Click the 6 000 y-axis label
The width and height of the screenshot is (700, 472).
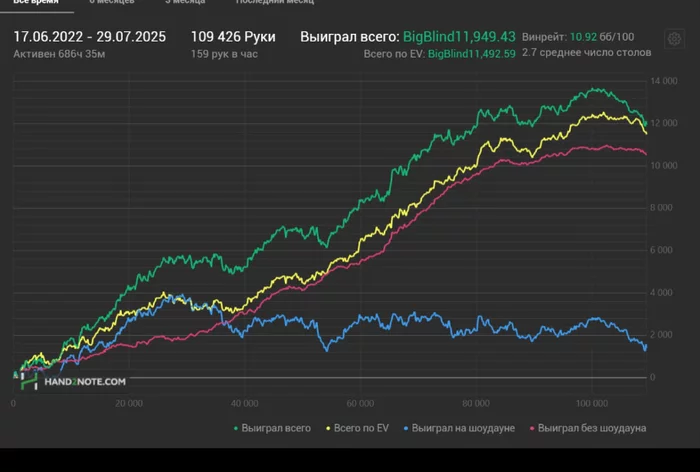(x=661, y=250)
